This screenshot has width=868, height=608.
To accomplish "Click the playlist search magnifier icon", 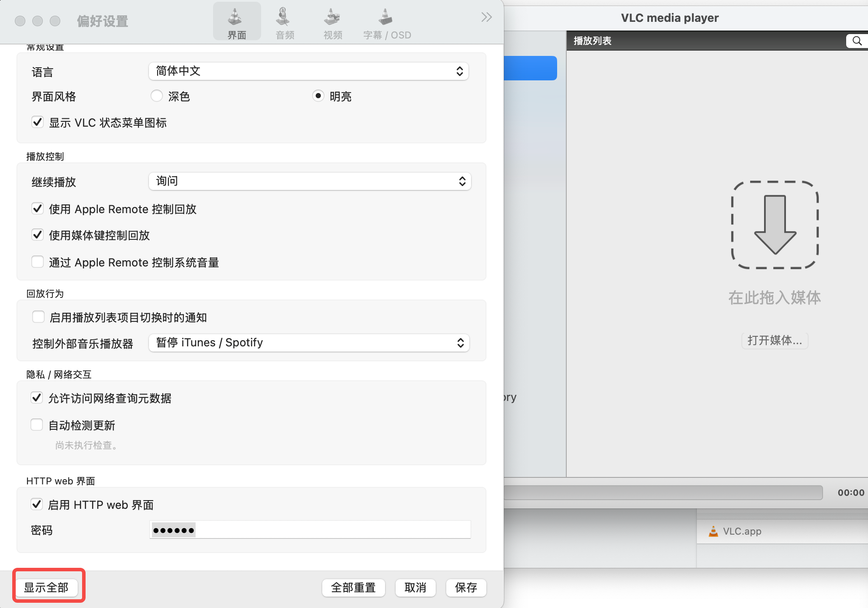I will click(x=857, y=41).
